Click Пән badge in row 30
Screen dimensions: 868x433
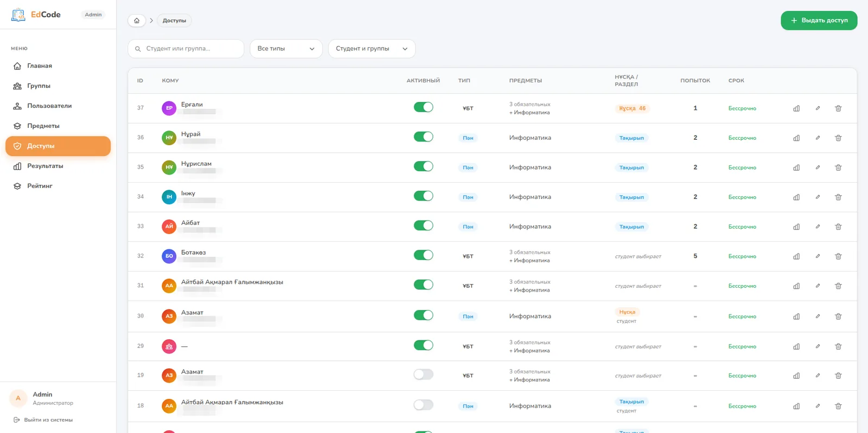(468, 316)
